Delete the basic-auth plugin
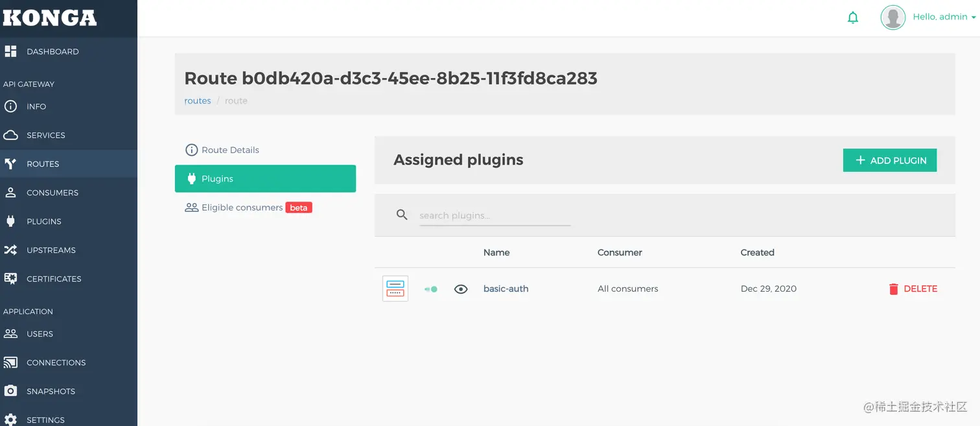This screenshot has width=980, height=426. tap(913, 289)
